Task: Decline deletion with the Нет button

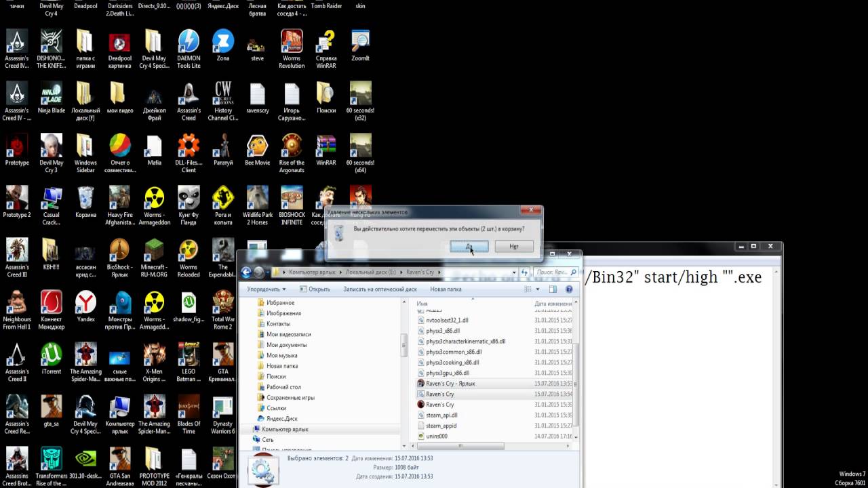Action: [514, 247]
